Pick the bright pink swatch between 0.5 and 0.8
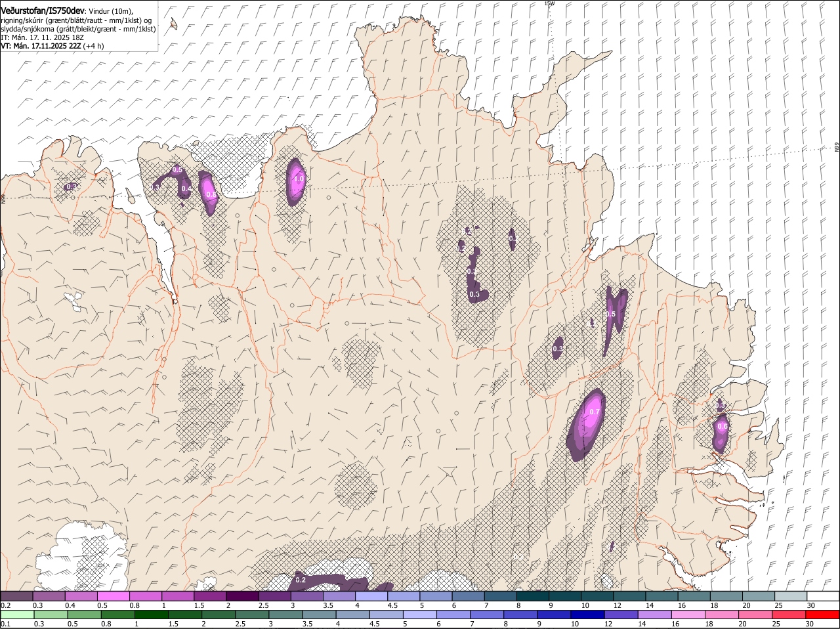Screen dimensions: 840x629 [114, 596]
